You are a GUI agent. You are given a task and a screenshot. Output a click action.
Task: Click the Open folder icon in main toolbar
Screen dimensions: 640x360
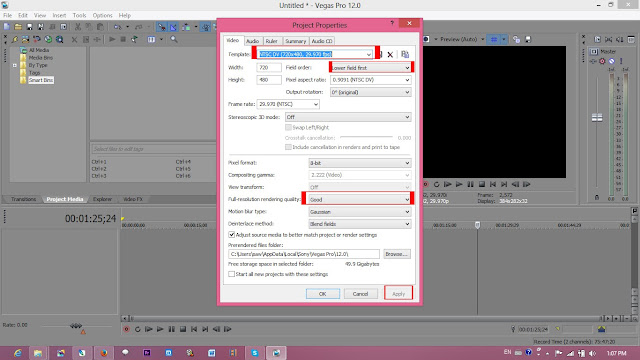click(x=18, y=27)
